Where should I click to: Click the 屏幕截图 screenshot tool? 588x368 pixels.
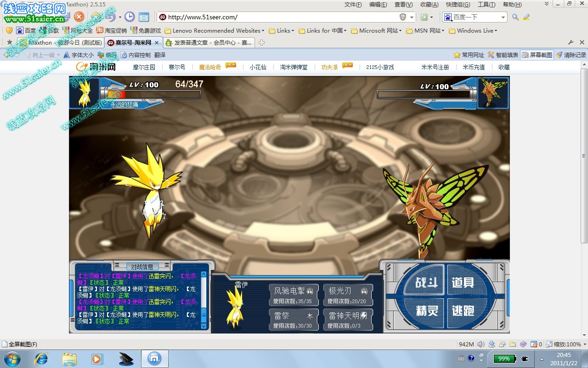pos(537,55)
